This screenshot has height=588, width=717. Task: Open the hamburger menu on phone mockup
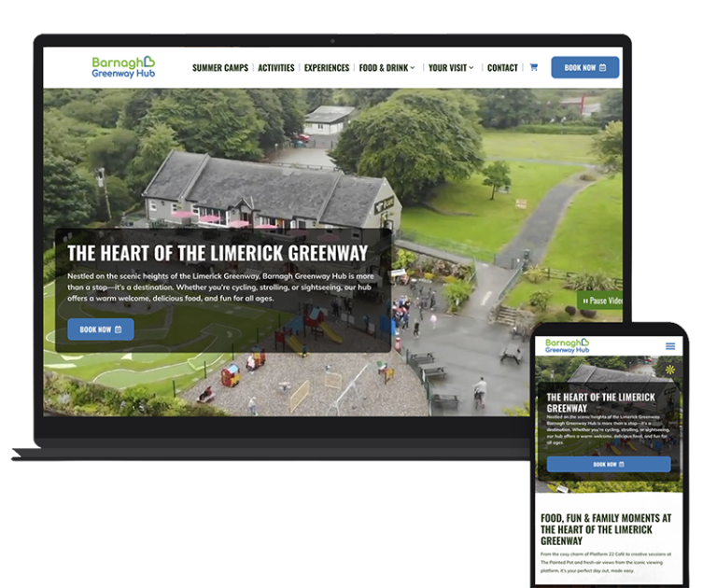point(670,346)
